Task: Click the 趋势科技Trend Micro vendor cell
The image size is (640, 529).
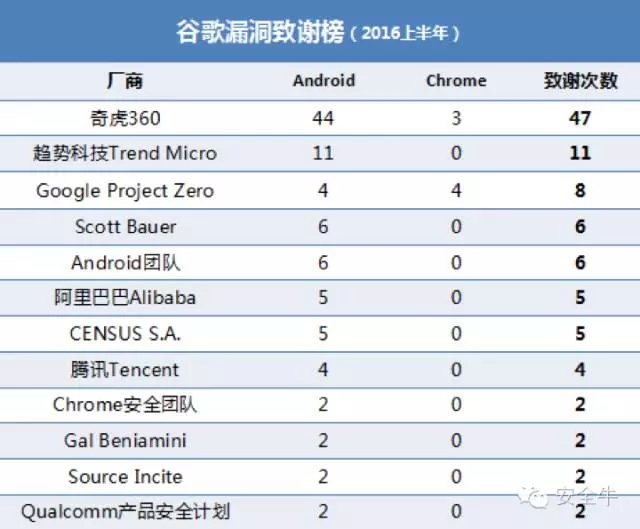Action: (x=125, y=153)
